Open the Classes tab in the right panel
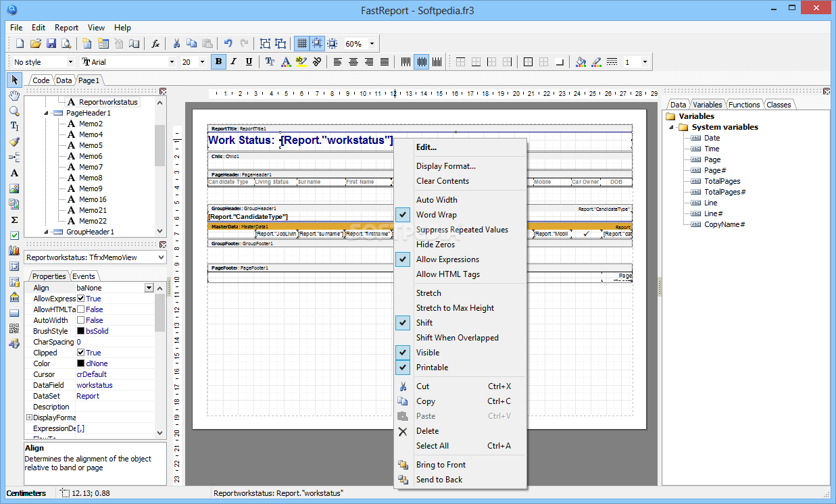 pos(779,105)
